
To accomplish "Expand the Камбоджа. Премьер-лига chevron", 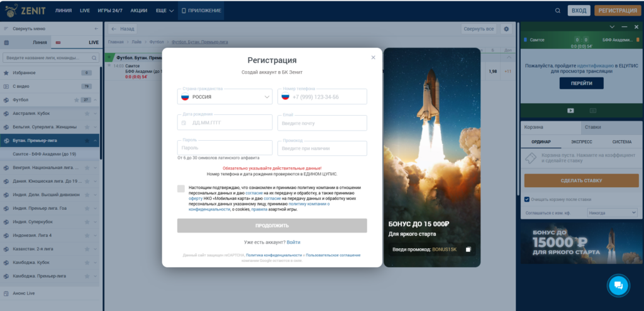I will click(96, 276).
